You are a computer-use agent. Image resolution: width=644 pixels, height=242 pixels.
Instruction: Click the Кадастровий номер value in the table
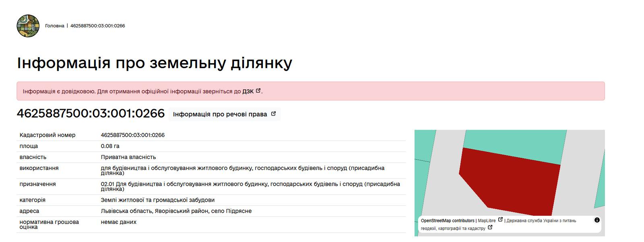pyautogui.click(x=132, y=135)
